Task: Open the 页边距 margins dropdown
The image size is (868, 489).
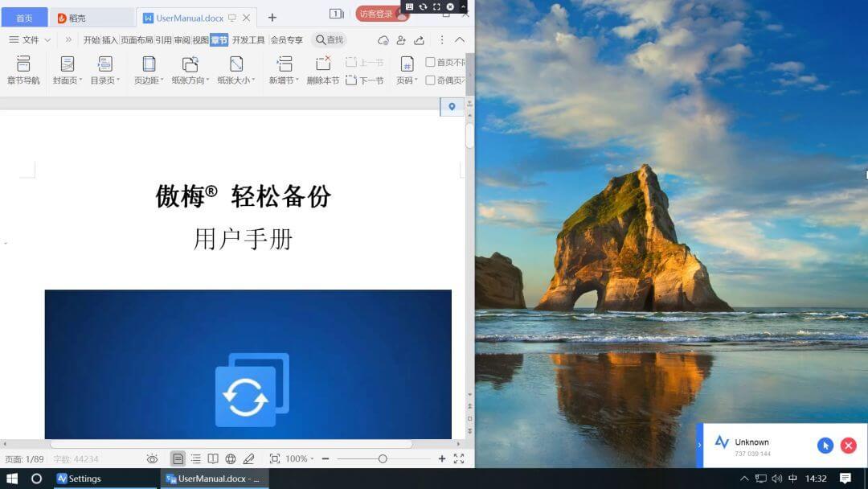Action: tap(148, 68)
